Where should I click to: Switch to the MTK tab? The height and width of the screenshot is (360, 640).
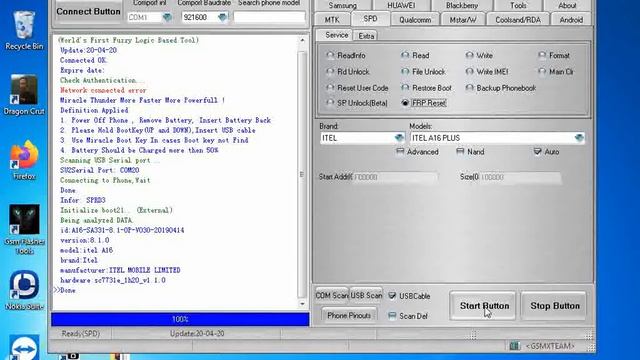(x=332, y=20)
